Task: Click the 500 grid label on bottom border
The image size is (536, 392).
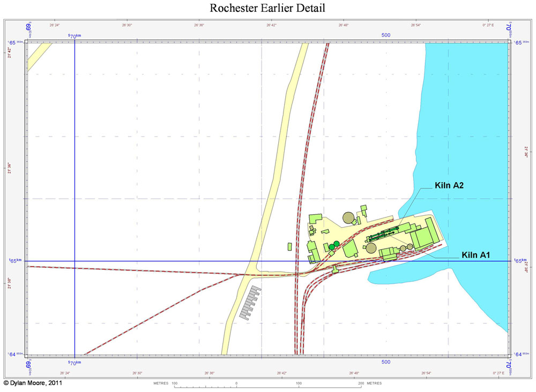Action: tap(386, 362)
